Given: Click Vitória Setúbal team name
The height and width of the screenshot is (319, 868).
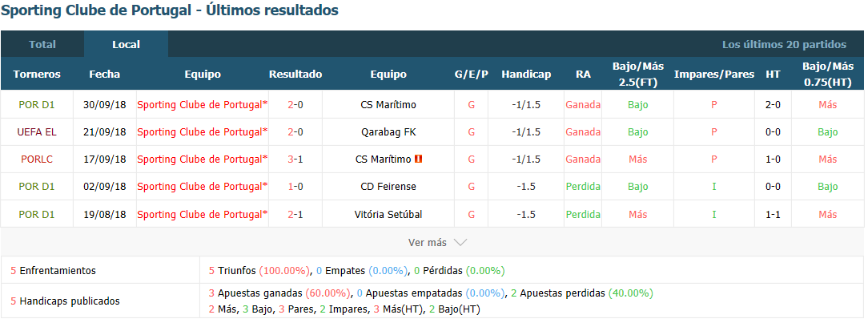Looking at the screenshot, I should [388, 214].
